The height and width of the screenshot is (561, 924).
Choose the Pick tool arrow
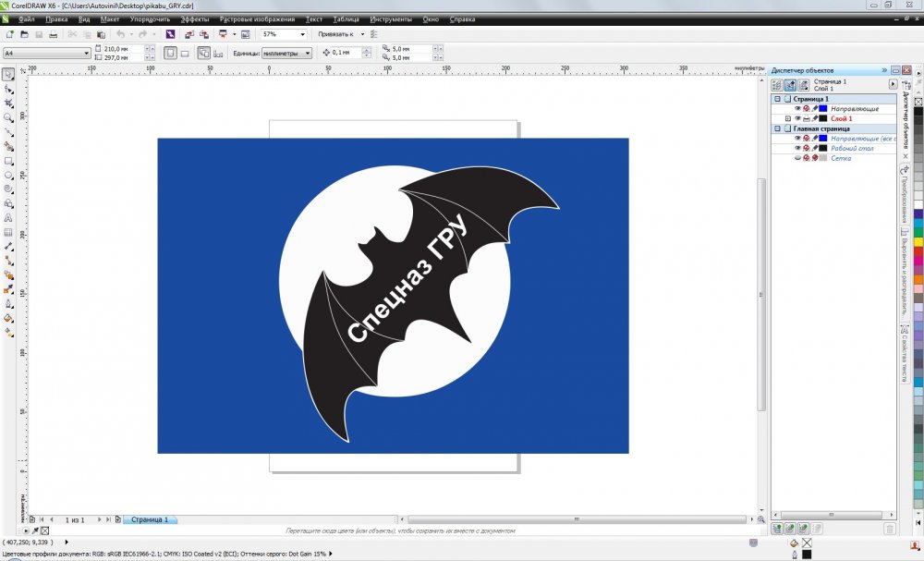click(x=8, y=75)
